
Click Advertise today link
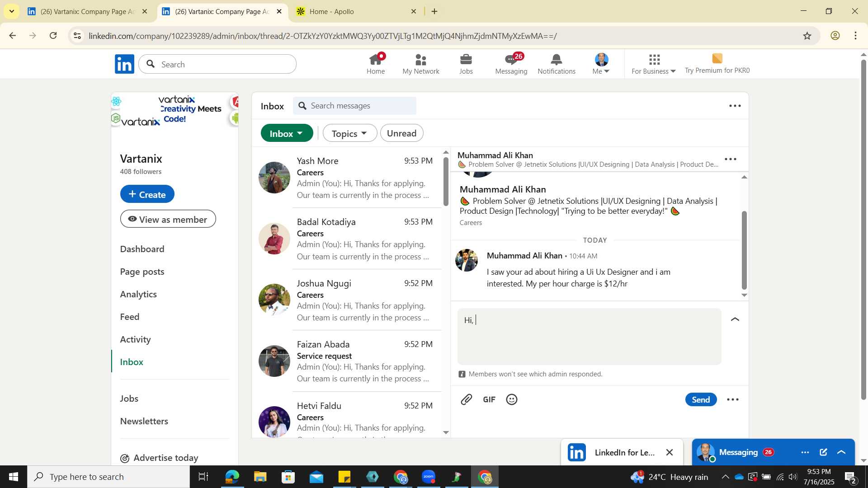click(x=159, y=458)
